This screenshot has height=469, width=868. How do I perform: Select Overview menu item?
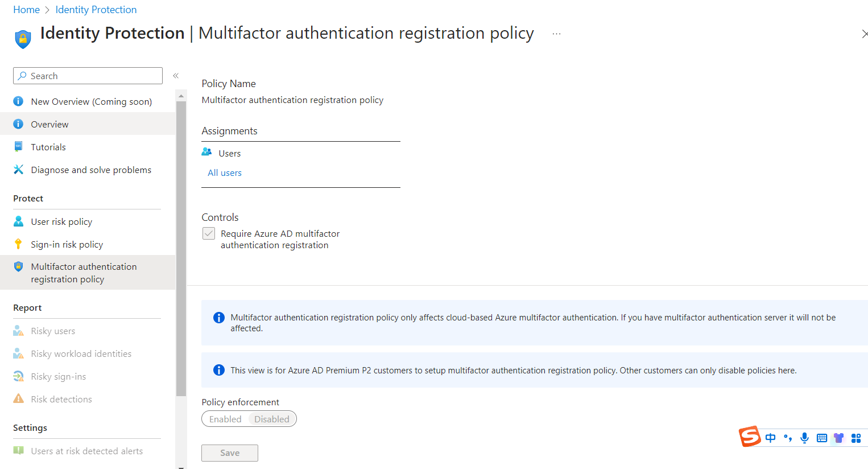coord(88,124)
